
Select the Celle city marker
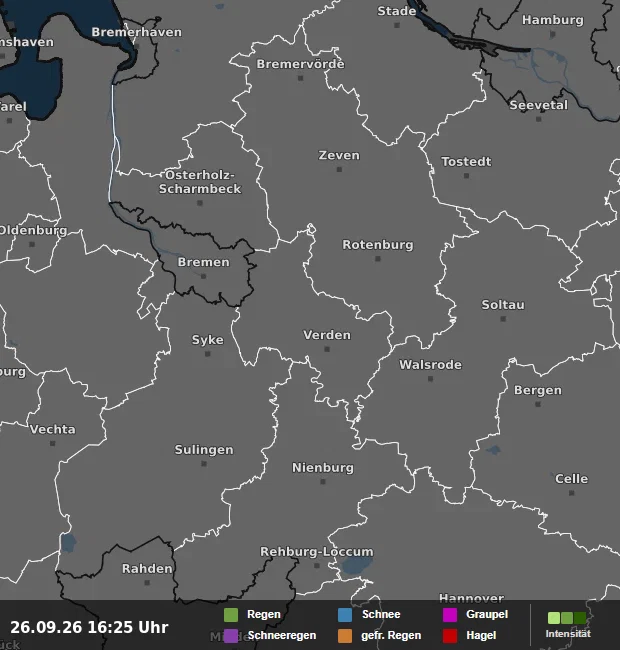point(572,493)
